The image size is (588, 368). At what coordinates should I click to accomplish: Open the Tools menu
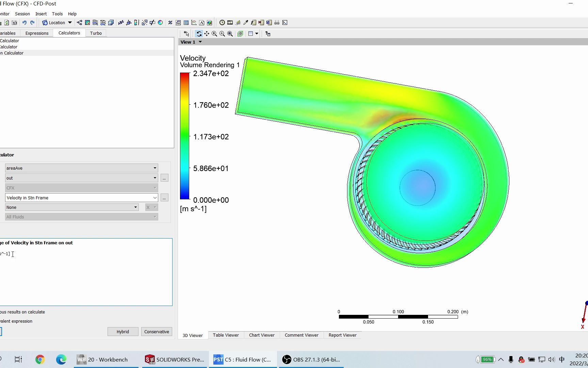pos(57,14)
